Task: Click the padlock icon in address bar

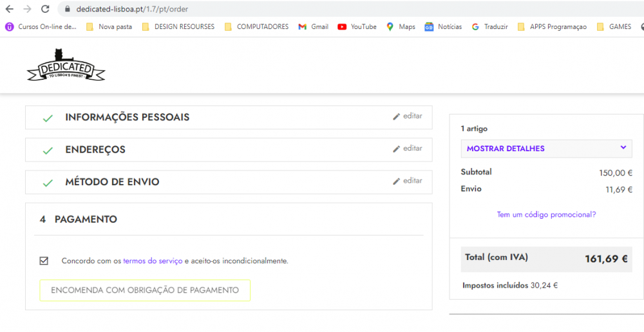Action: 68,9
